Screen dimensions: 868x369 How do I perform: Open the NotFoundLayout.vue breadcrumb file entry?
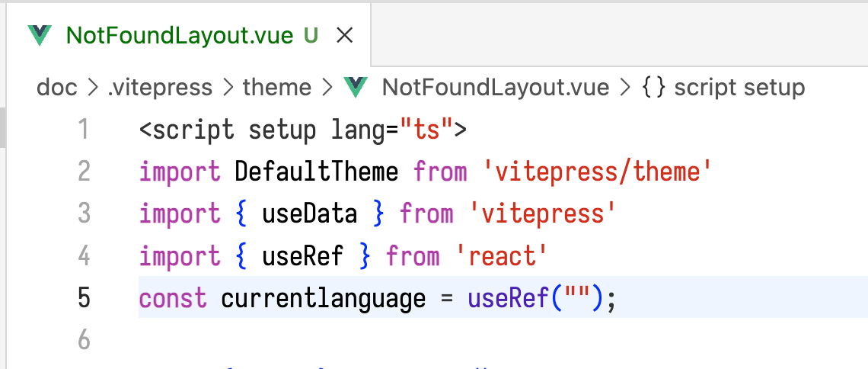coord(496,88)
